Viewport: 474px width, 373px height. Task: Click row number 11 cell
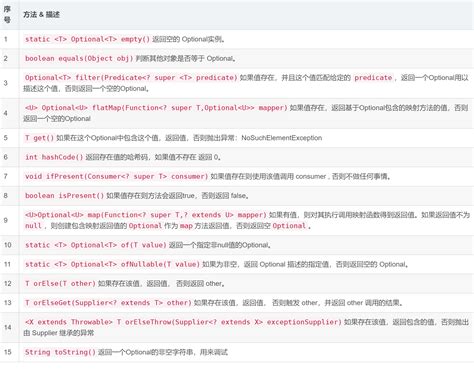(x=8, y=265)
